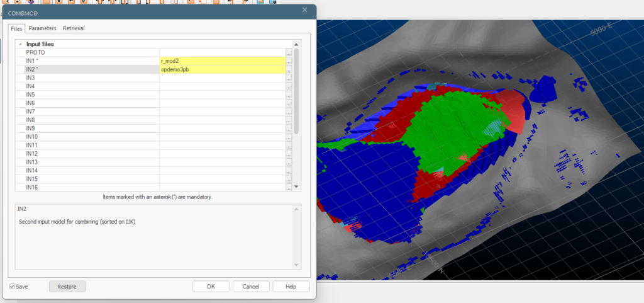Open the browse button on the IN5 row
This screenshot has width=644, height=303.
289,94
